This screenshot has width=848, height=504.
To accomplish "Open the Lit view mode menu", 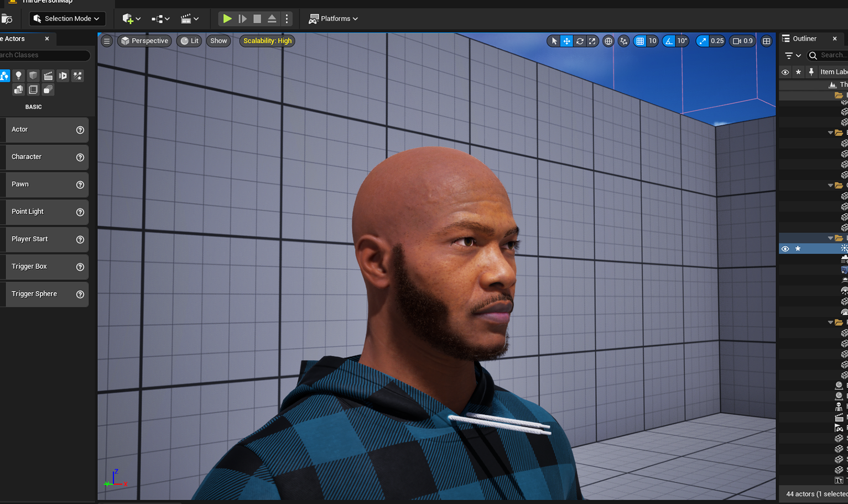I will tap(190, 41).
